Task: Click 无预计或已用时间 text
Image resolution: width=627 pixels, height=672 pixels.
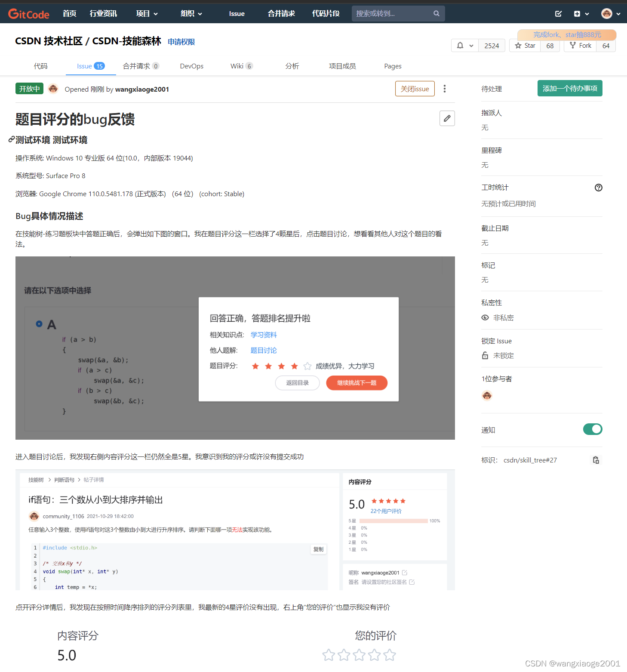Action: (x=508, y=203)
